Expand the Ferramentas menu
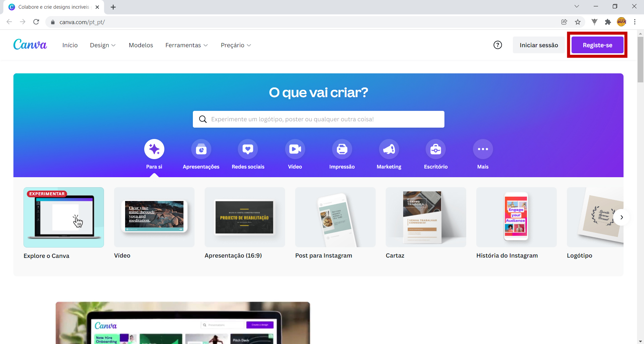The height and width of the screenshot is (344, 644). coord(186,45)
